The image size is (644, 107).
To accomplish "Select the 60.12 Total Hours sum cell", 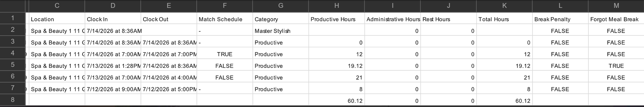I will pyautogui.click(x=504, y=101).
